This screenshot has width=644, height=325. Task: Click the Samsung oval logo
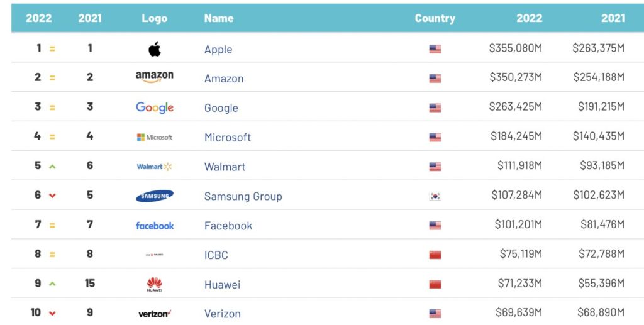coord(155,196)
